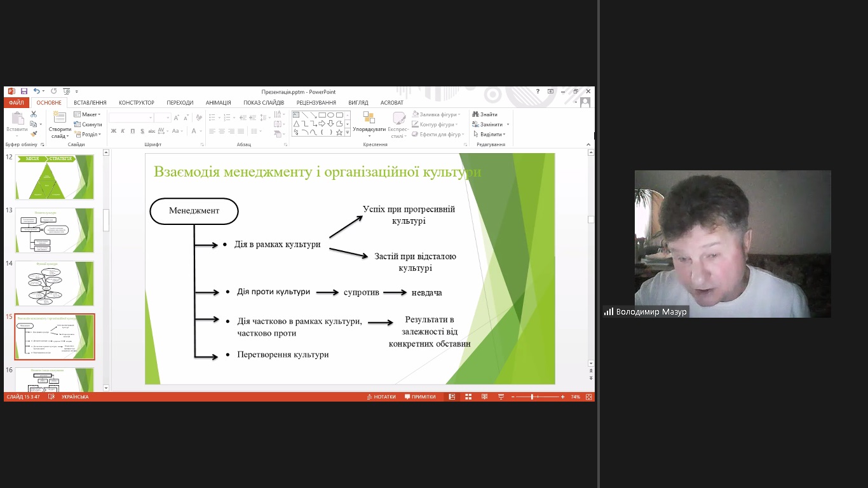Toggle justify paragraph alignment
The height and width of the screenshot is (488, 868).
[x=241, y=132]
